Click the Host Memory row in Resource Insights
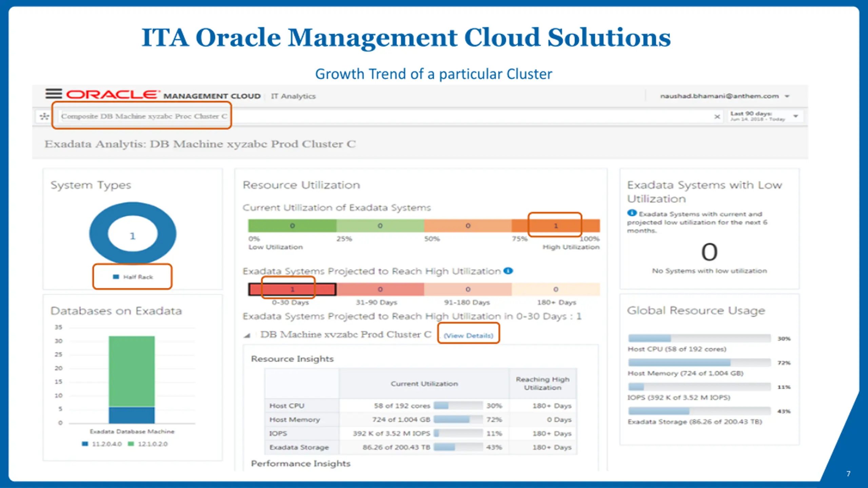This screenshot has height=488, width=868. [x=420, y=420]
